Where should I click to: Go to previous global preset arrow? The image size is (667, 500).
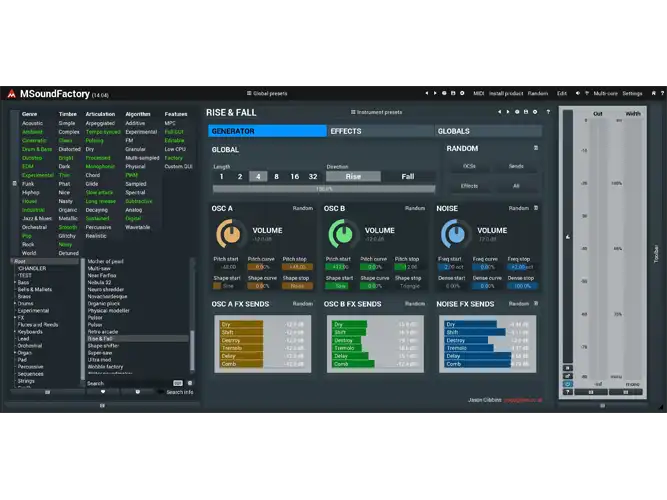427,93
